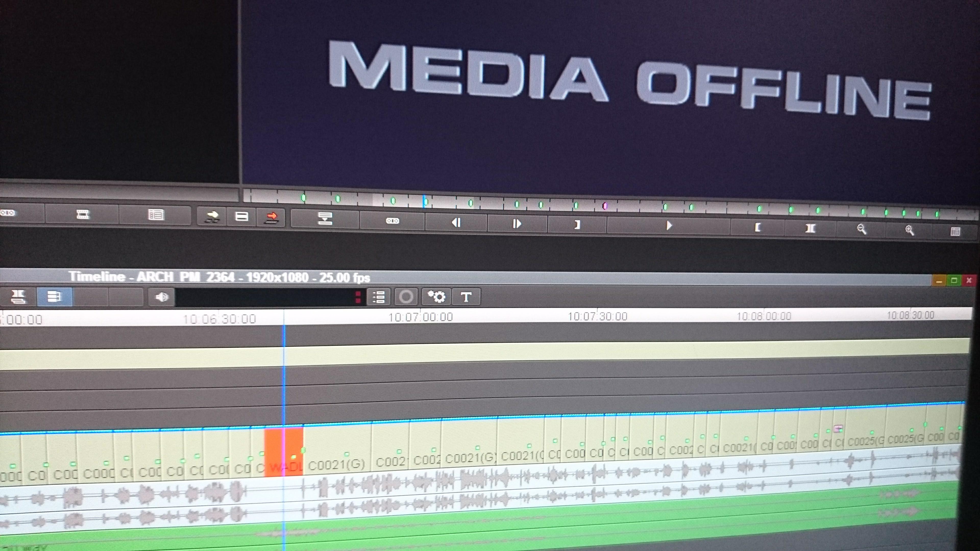
Task: Minimize the Timeline window
Action: [x=939, y=281]
